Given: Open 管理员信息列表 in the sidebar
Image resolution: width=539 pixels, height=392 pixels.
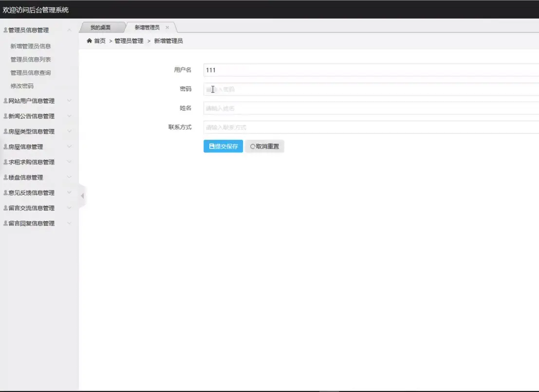Looking at the screenshot, I should pos(31,59).
